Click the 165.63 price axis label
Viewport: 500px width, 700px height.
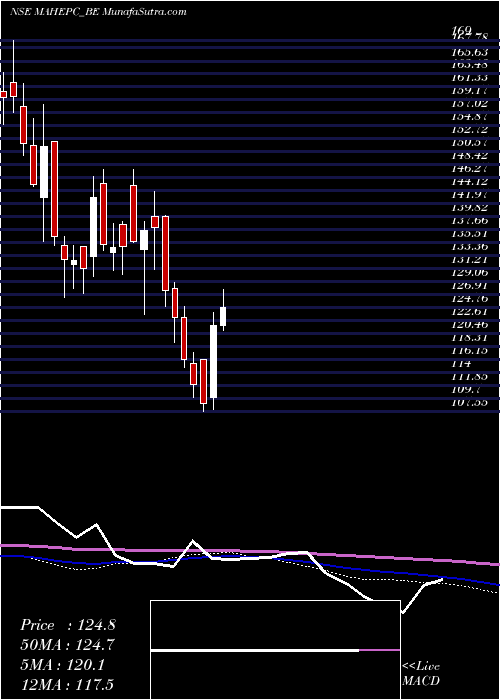pos(469,52)
